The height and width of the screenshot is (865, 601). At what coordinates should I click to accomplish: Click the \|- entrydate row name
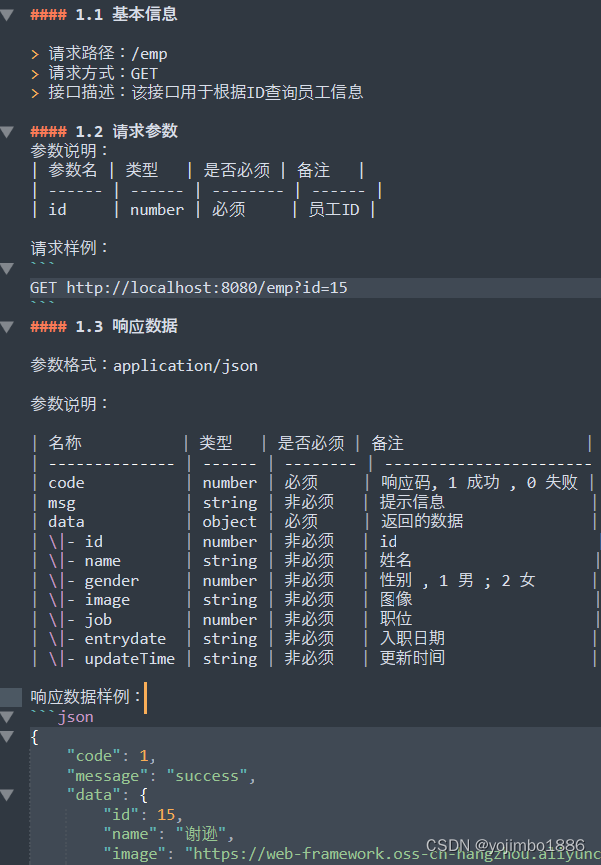107,639
